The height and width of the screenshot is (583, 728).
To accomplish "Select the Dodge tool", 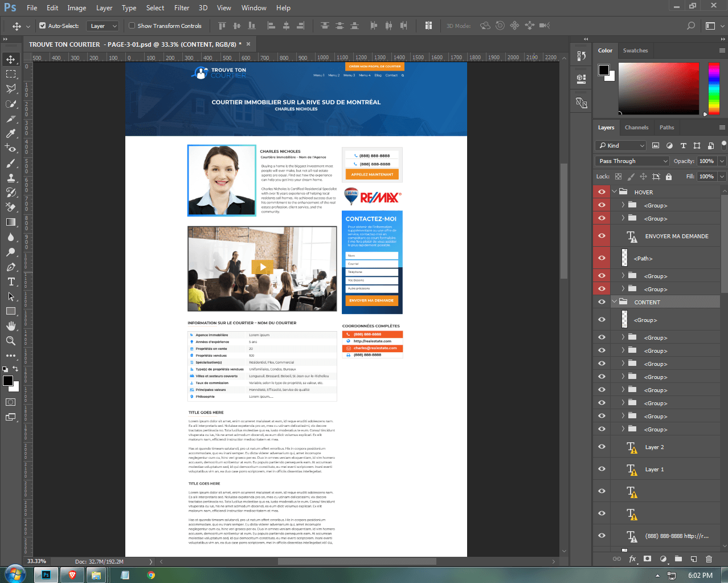I will (x=11, y=252).
